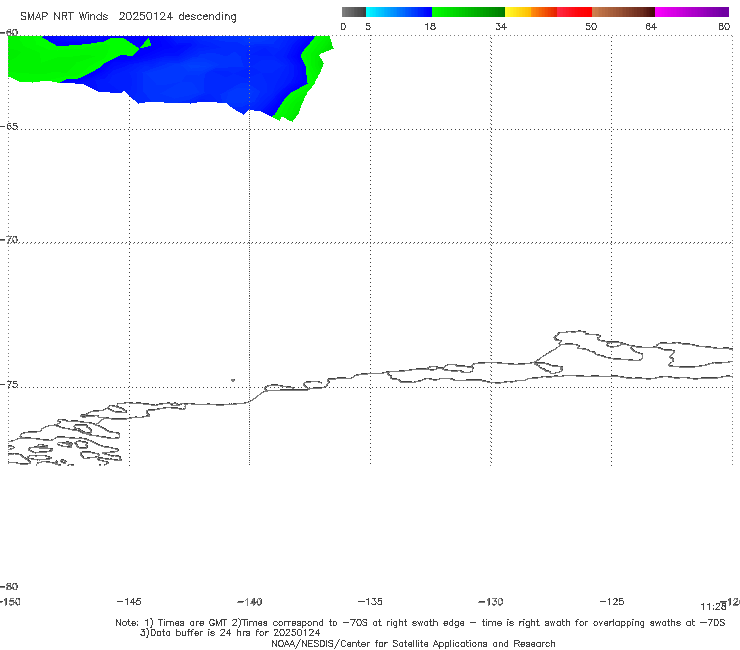
Task: Click the longitude label '-150'
Action: (x=10, y=602)
